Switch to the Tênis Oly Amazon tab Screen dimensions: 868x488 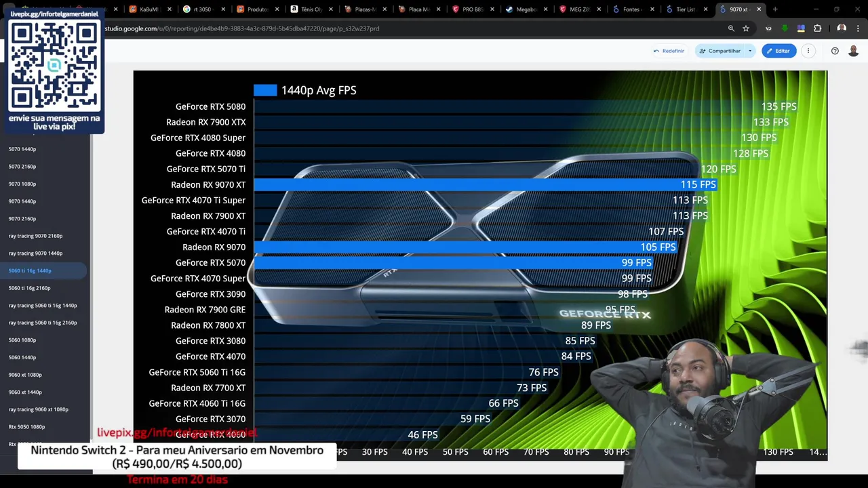pyautogui.click(x=311, y=9)
